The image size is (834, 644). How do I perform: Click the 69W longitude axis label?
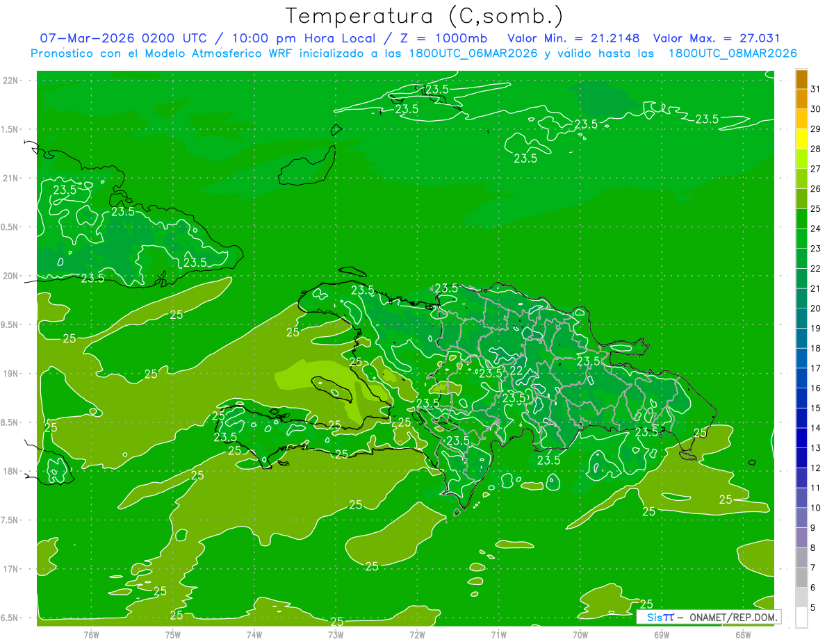[x=662, y=634]
